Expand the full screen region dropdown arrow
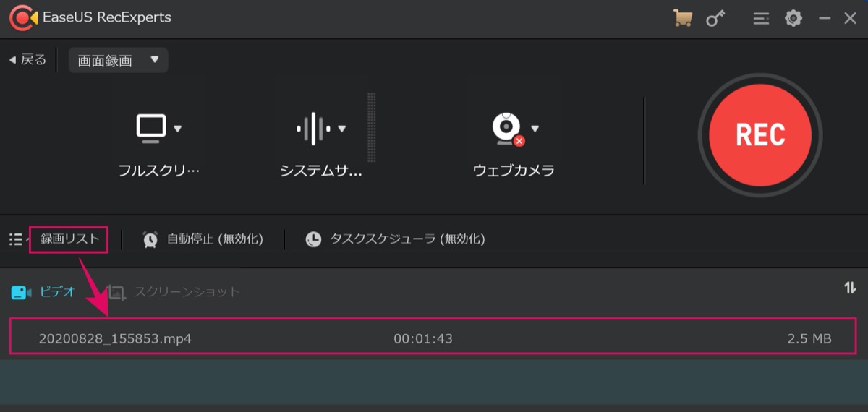Screen dimensions: 868x412 point(178,129)
